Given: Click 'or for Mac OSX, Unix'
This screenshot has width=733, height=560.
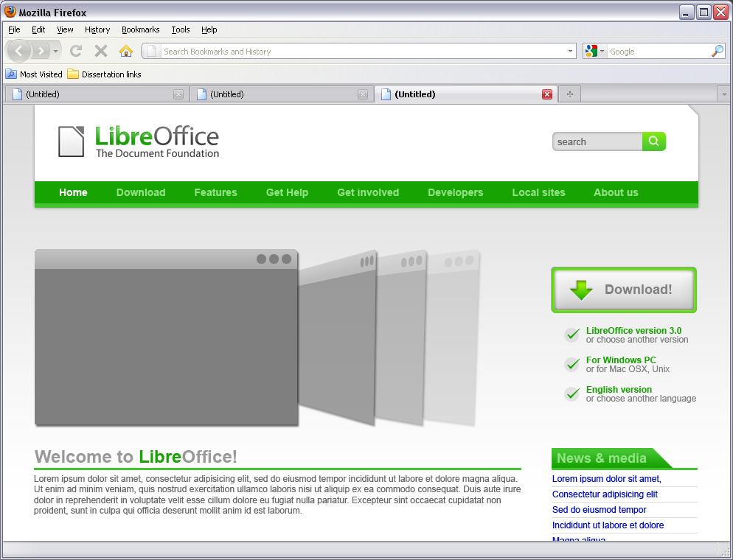Looking at the screenshot, I should (x=628, y=369).
